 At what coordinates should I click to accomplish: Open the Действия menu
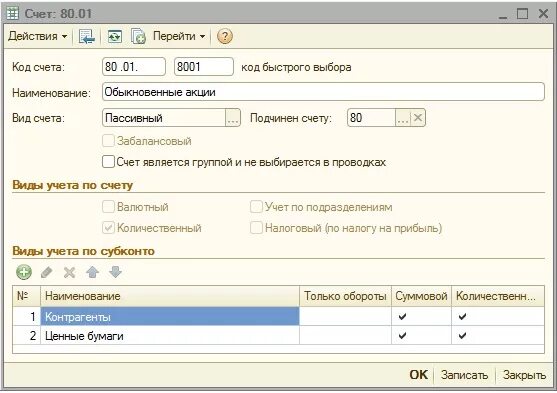tap(38, 36)
